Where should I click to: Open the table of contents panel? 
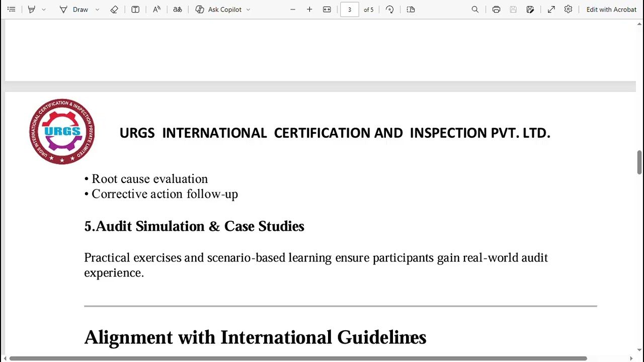point(11,10)
